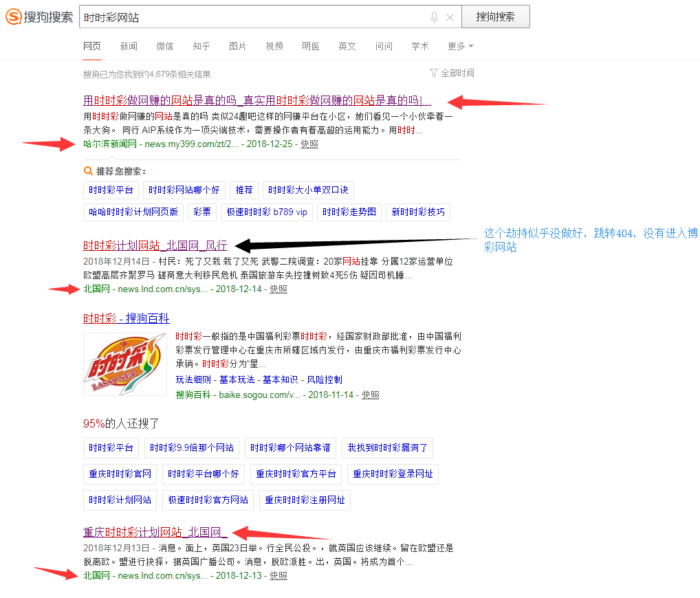Click suggested search 推荐
The image size is (700, 598).
(243, 190)
